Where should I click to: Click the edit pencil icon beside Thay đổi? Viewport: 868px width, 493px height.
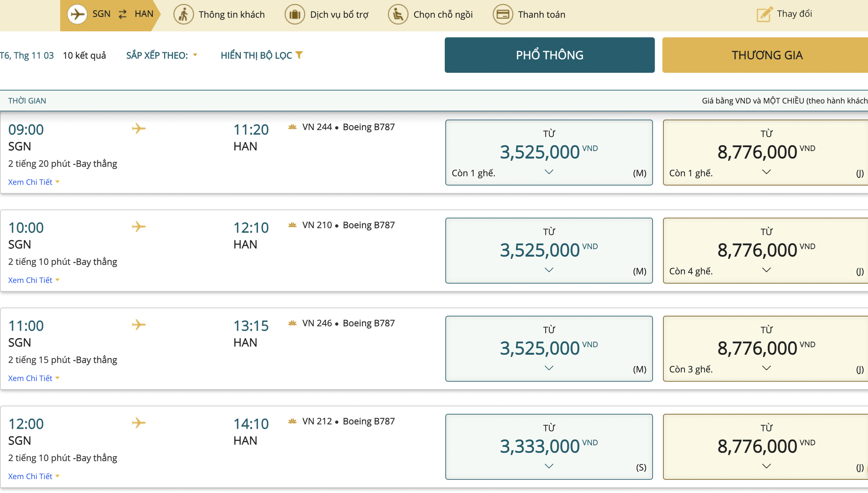[764, 14]
